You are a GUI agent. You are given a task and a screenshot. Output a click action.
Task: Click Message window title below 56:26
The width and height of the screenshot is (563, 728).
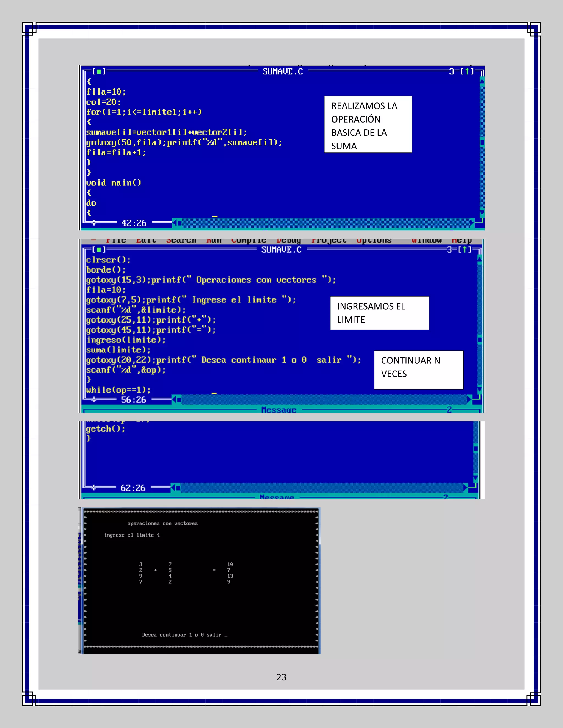[x=278, y=410]
